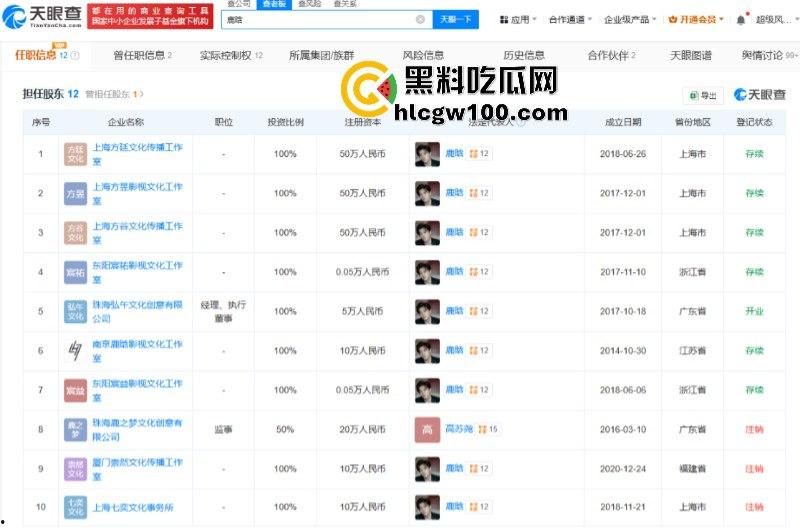Click into the search input containing 鹿晗
Image resolution: width=800 pixels, height=528 pixels.
(x=330, y=20)
